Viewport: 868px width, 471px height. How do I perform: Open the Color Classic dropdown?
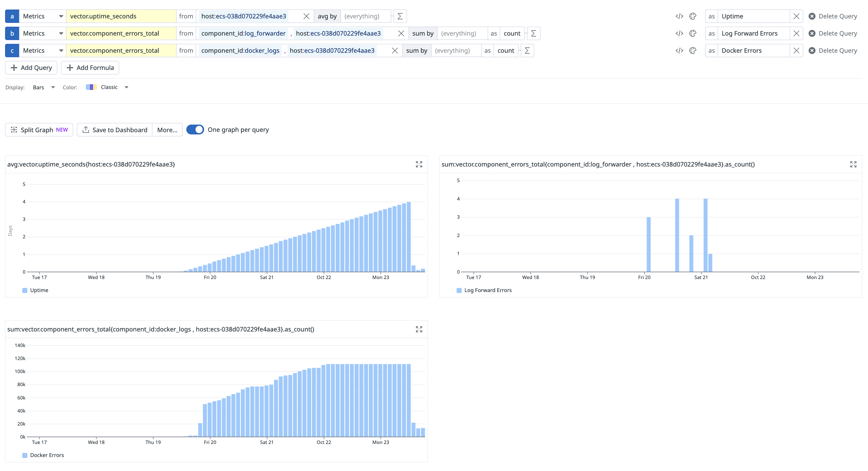114,87
